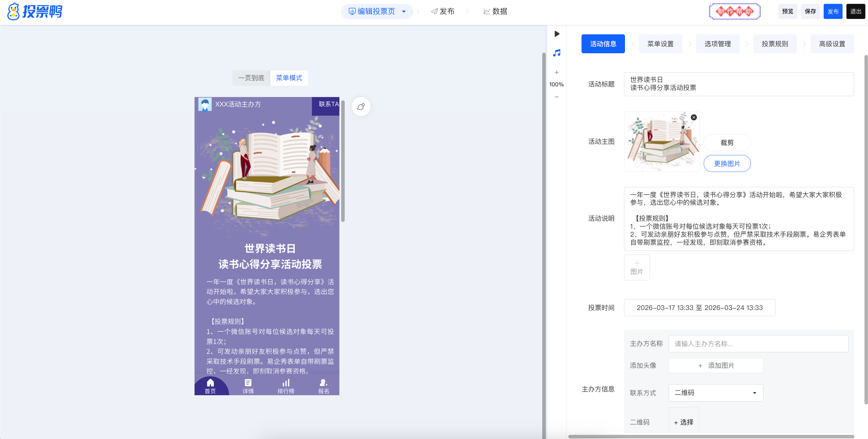
Task: Click the 裁剪 crop button
Action: (727, 143)
